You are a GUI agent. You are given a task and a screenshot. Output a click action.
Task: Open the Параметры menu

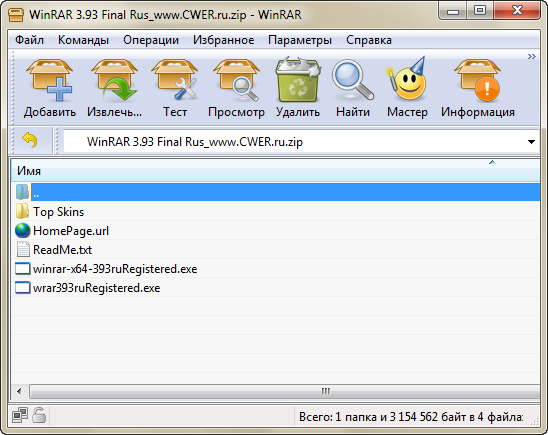300,40
